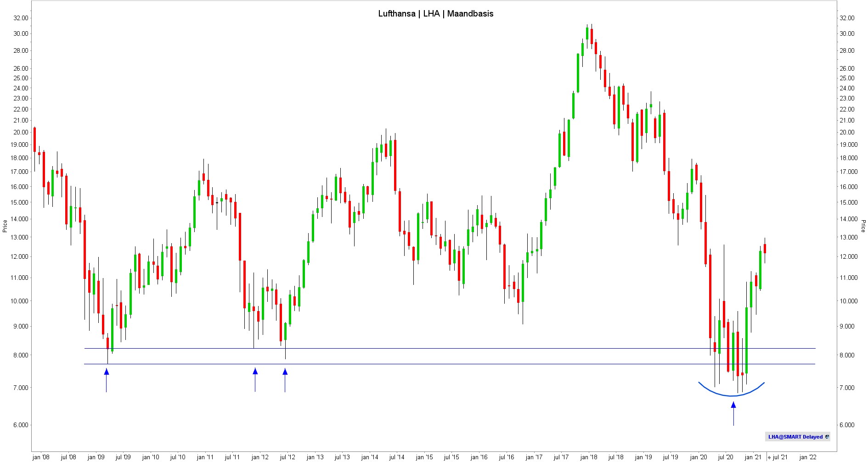Select the jul '08 date label

coord(68,457)
